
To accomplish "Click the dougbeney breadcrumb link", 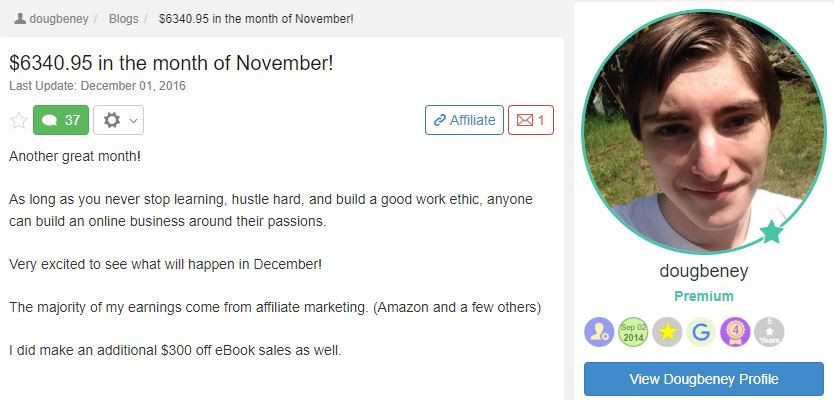I will click(57, 19).
